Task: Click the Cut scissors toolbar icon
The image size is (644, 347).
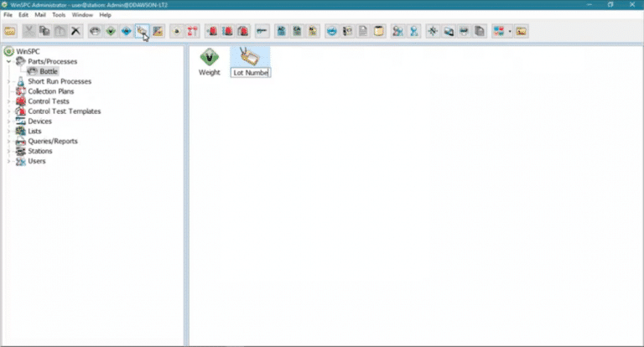Action: pos(30,31)
